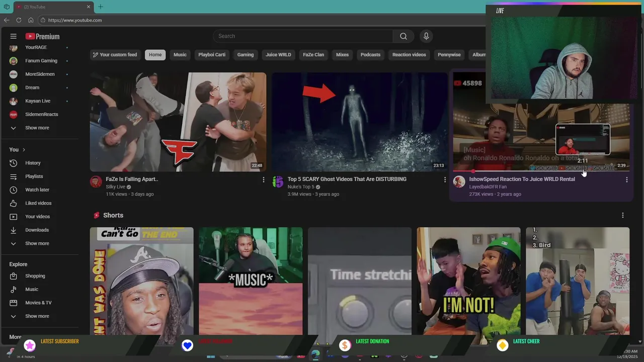The image size is (644, 362).
Task: Open the Shorts shelf options menu
Action: click(622, 215)
